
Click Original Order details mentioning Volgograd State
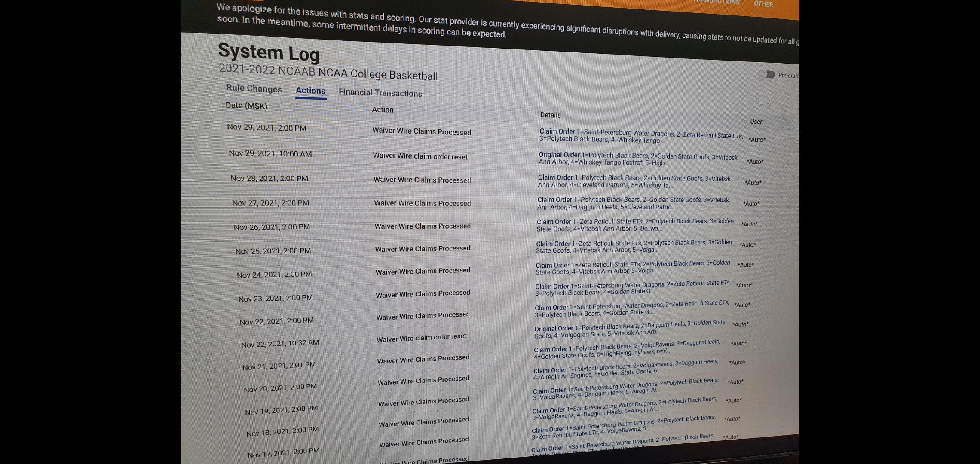[630, 328]
